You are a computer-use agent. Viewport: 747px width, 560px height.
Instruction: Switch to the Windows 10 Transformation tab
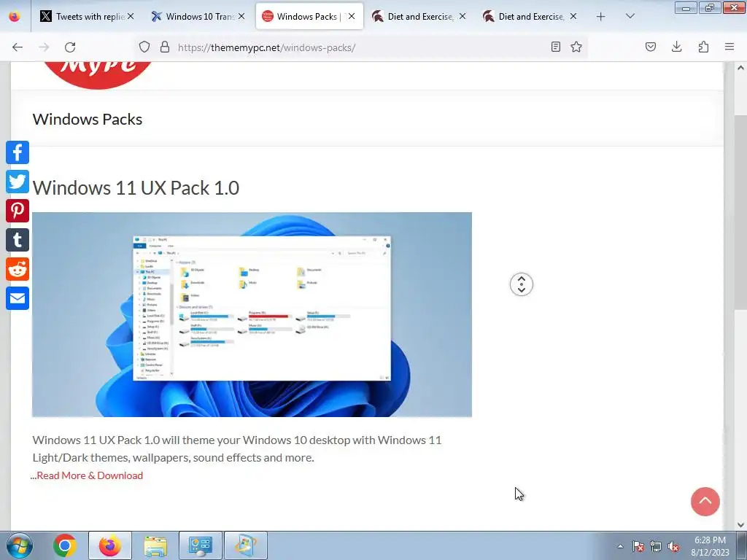pos(198,17)
